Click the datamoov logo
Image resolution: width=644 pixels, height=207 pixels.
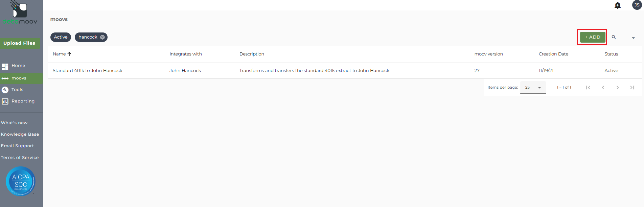(20, 13)
